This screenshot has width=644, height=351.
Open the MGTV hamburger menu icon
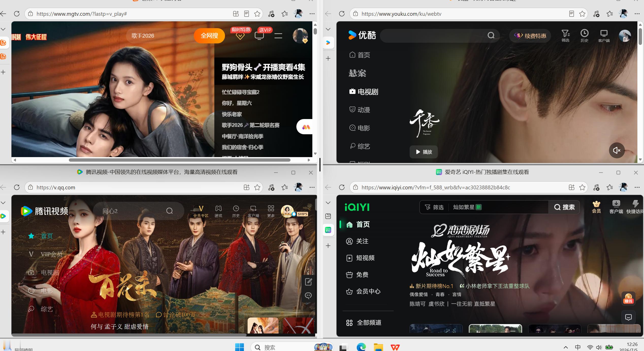point(278,36)
